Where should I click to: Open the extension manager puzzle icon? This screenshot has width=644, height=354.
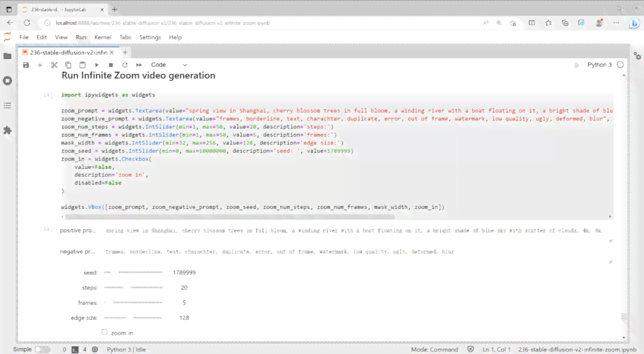pos(7,130)
